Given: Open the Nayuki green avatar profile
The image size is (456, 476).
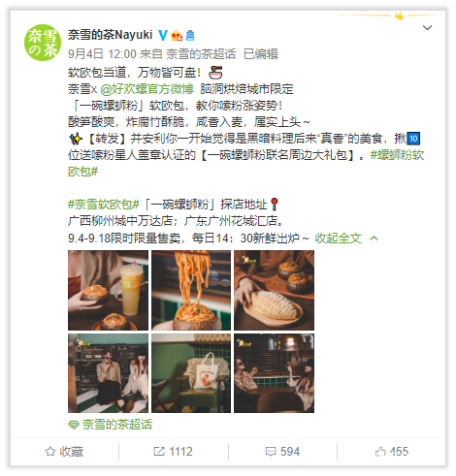Looking at the screenshot, I should (43, 43).
